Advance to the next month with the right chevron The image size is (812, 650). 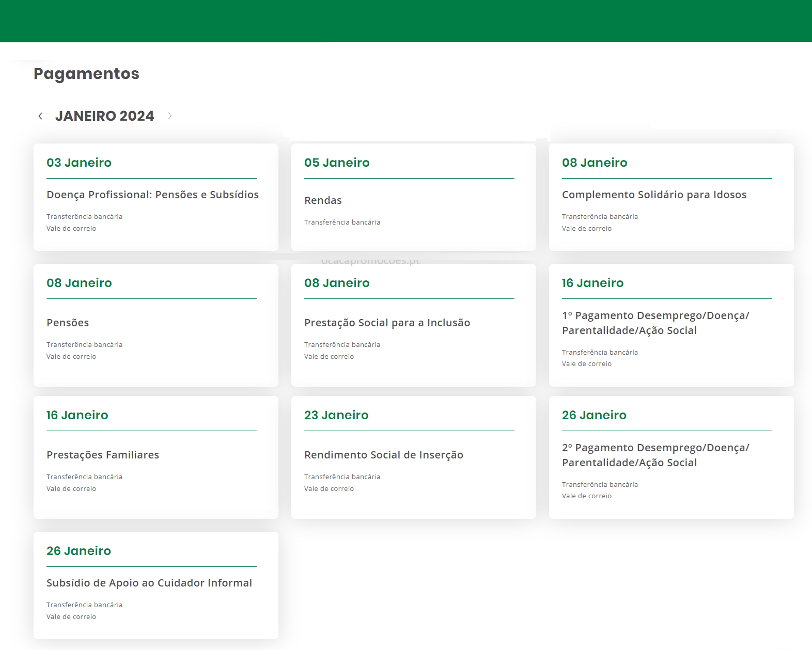coord(169,116)
